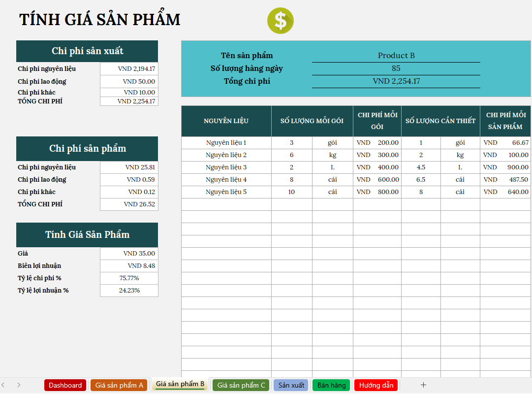Add a new sheet with plus icon

[423, 385]
